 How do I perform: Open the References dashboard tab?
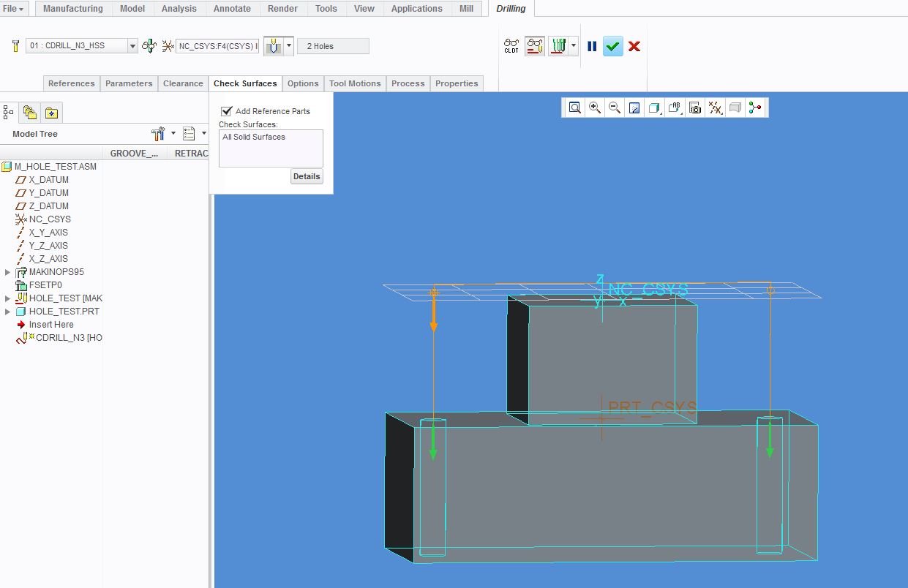(x=72, y=83)
